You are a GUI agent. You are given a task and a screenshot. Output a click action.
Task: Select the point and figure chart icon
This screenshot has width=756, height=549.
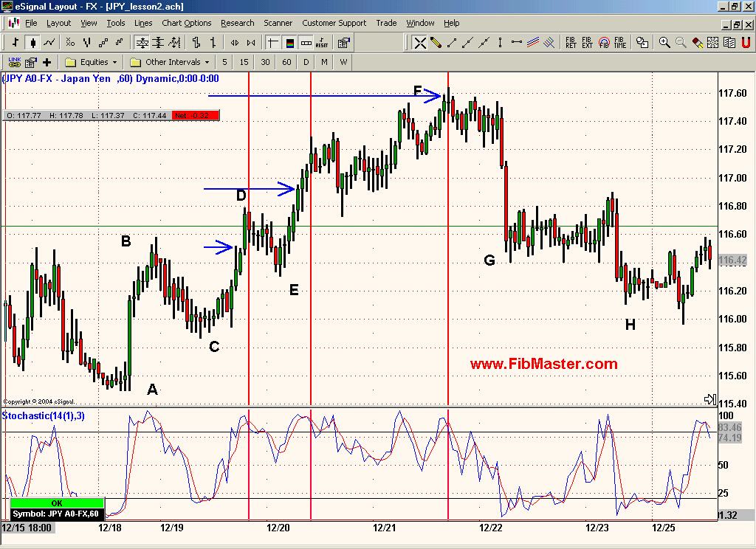coord(70,43)
